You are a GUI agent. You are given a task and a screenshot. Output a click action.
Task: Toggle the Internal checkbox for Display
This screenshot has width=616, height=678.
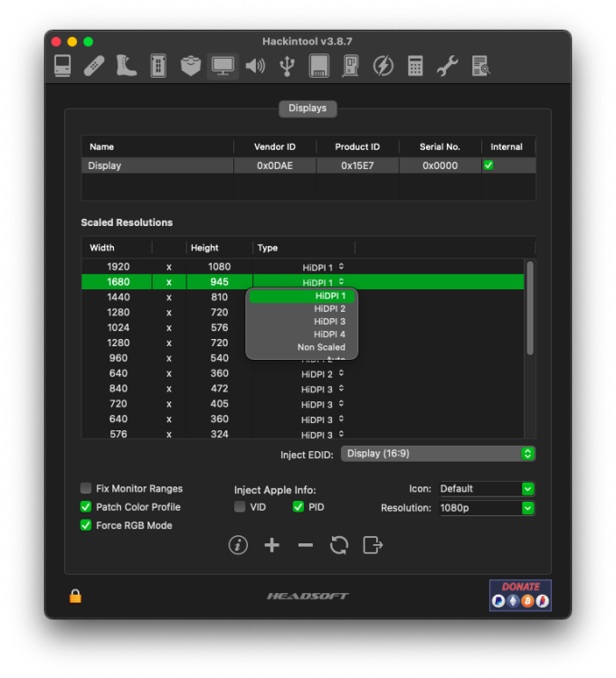pos(488,165)
